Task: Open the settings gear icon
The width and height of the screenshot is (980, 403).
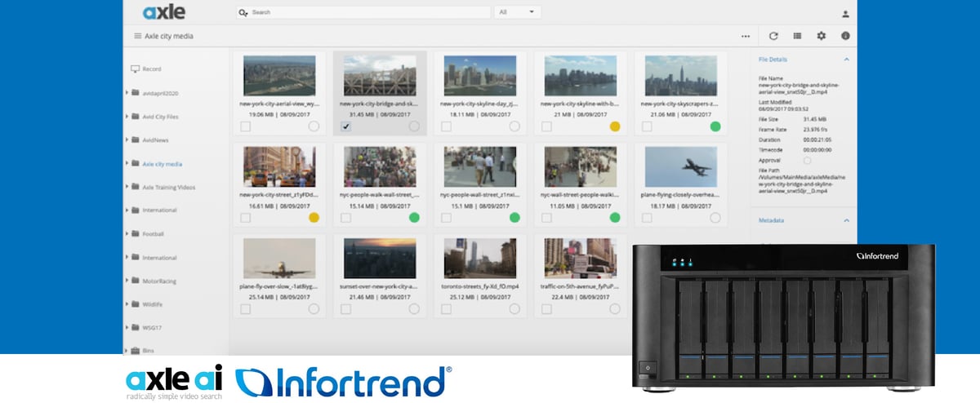Action: 822,36
